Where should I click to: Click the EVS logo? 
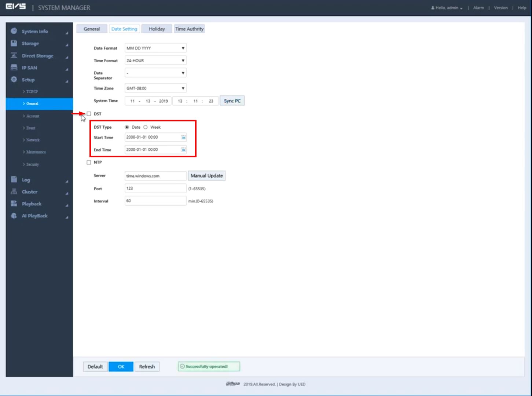click(x=16, y=7)
